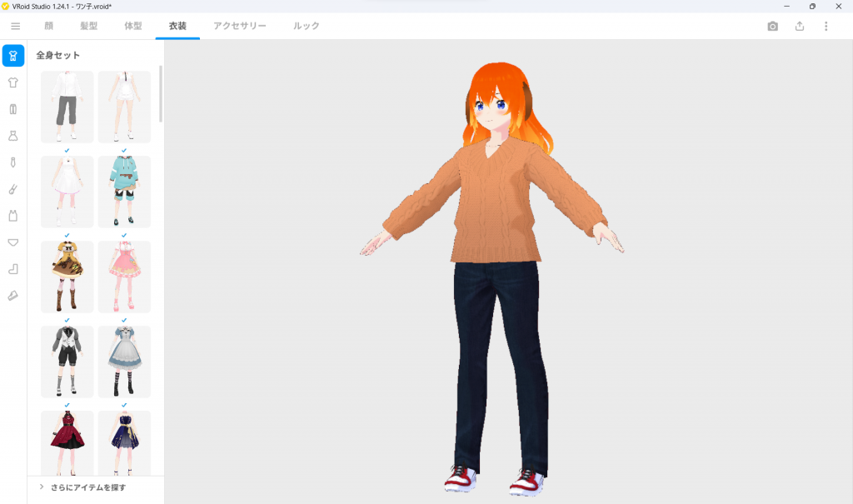Choose teal hoodie with shorts outfit

coord(124,192)
